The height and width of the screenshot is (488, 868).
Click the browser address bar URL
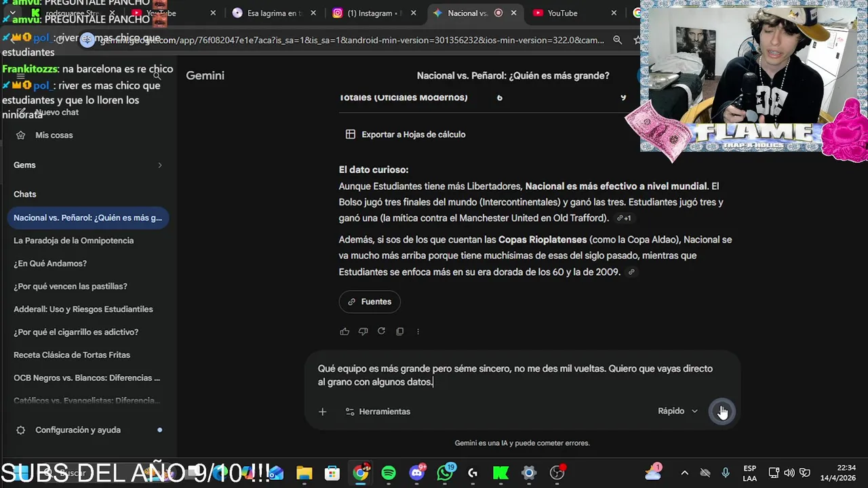tap(352, 40)
